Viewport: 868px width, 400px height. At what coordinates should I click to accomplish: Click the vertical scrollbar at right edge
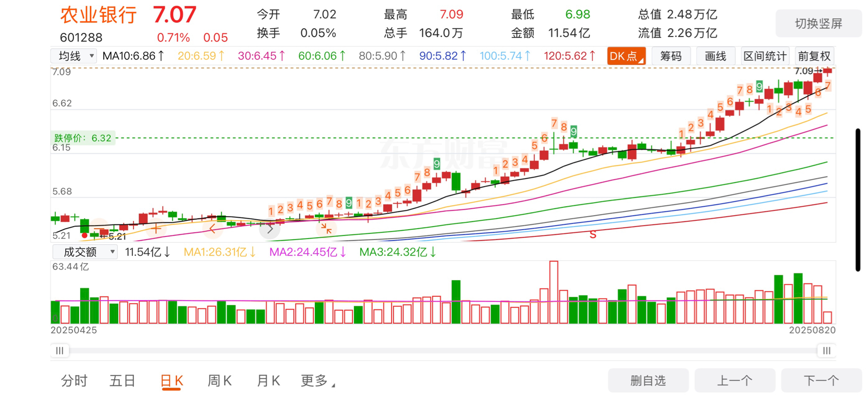tap(858, 199)
